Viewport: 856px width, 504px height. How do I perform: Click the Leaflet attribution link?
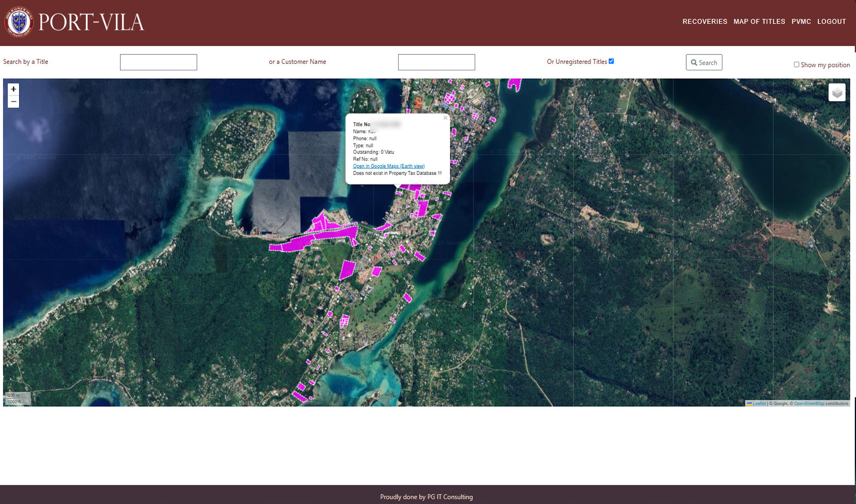(x=758, y=403)
